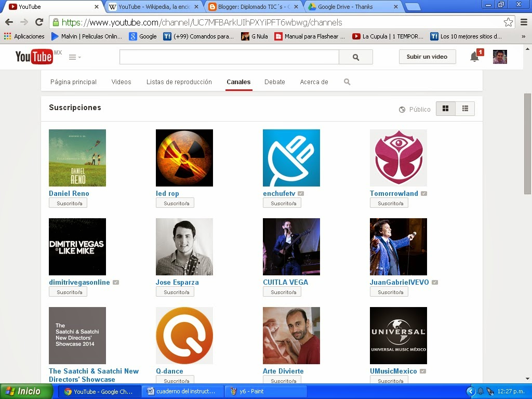Toggle Suscrito/a button under Daniel Reno
The image size is (532, 399).
(68, 203)
